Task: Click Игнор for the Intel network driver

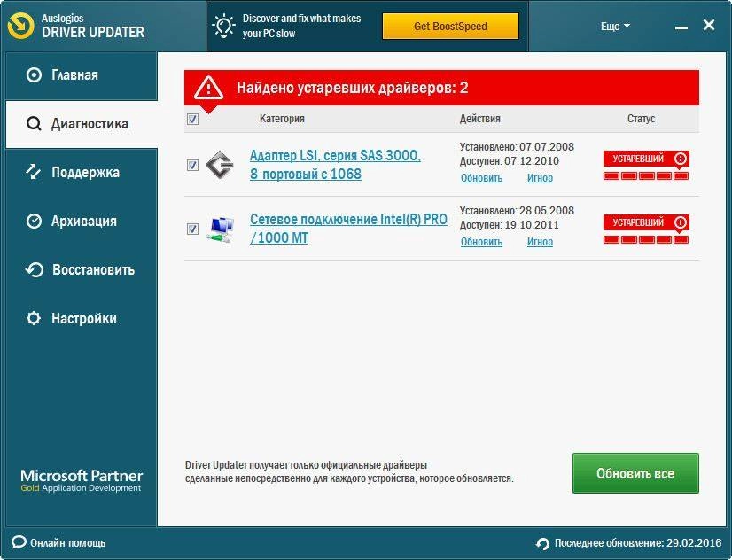Action: (x=540, y=242)
